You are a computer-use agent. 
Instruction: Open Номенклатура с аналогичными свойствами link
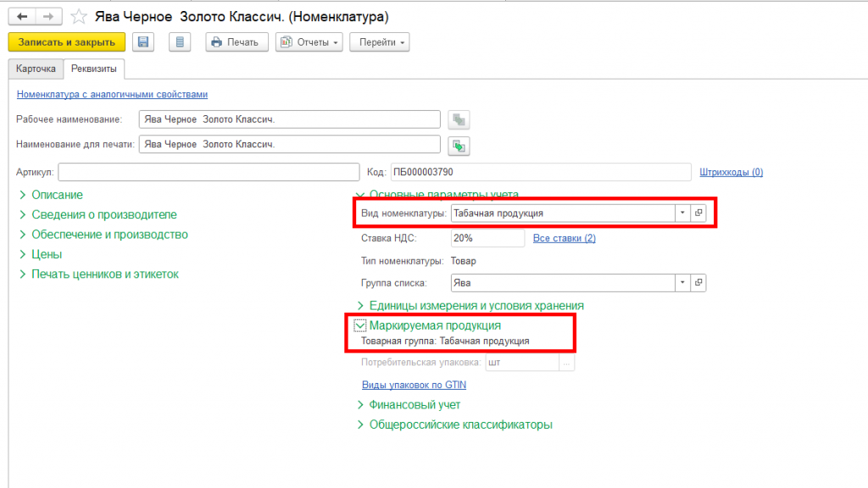[113, 94]
